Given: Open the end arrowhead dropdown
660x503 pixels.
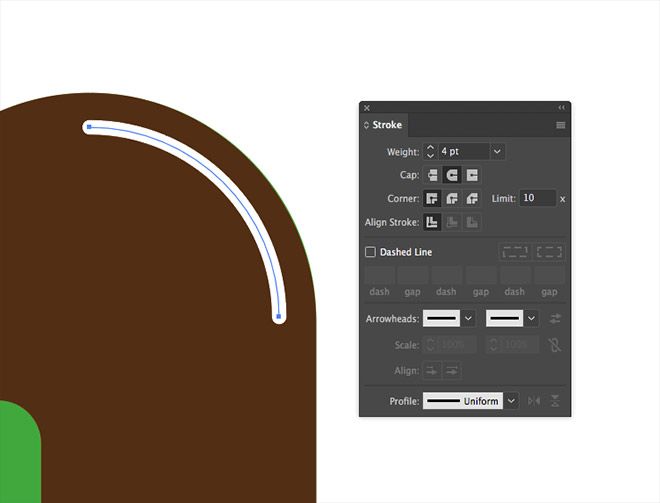Looking at the screenshot, I should [531, 319].
